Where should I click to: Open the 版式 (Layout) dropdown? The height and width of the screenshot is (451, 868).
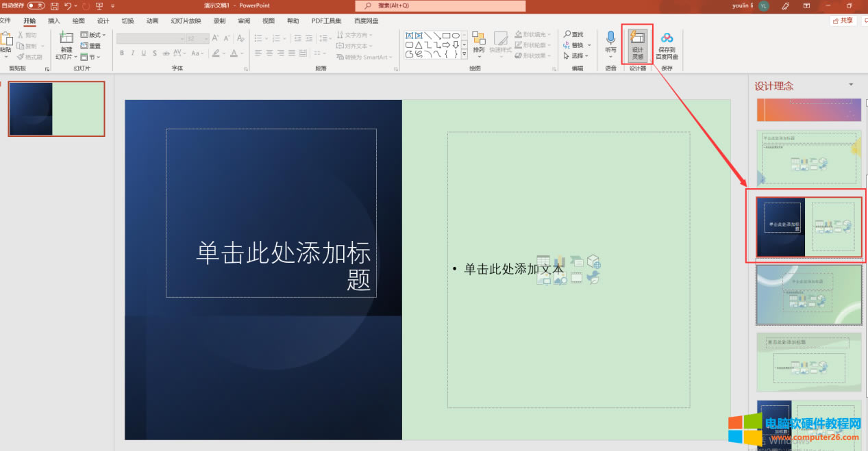92,34
